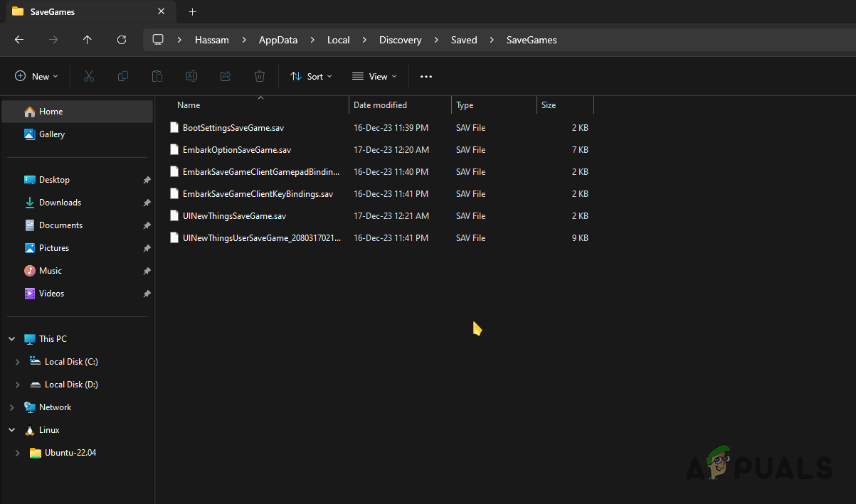Share files via the Share icon
Screen dimensions: 856x504
225,76
